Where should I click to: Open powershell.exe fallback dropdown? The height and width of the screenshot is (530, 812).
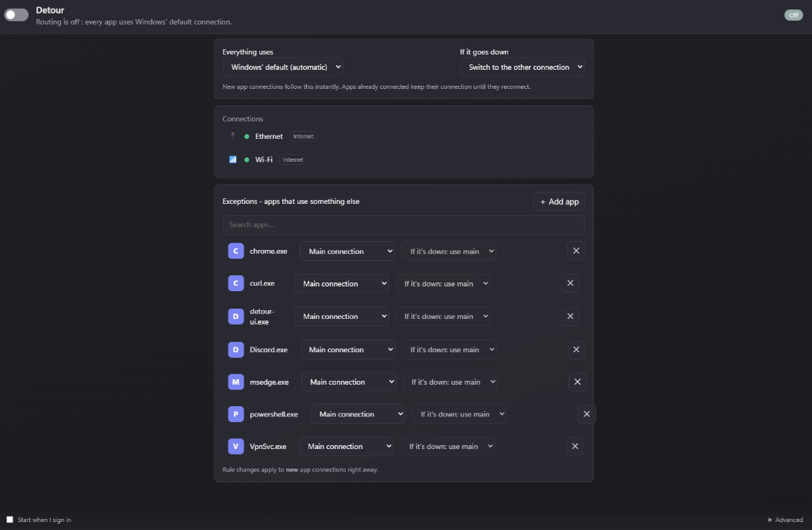click(459, 414)
